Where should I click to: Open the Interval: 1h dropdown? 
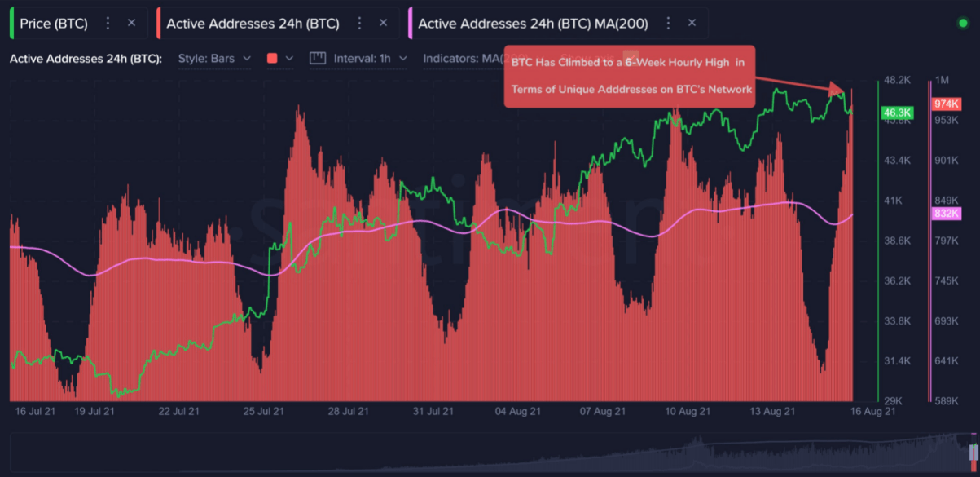364,58
